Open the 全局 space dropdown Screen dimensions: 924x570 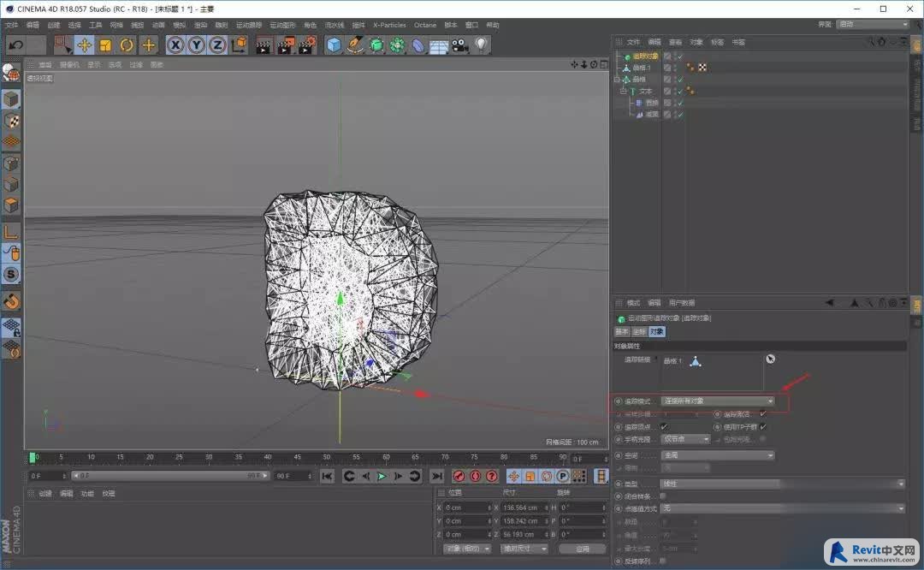coord(718,455)
